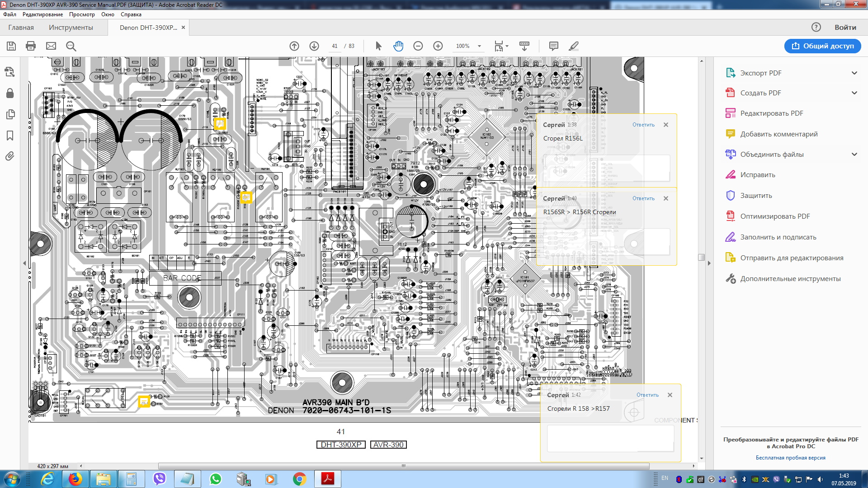Zoom out with the minus icon

click(x=418, y=46)
